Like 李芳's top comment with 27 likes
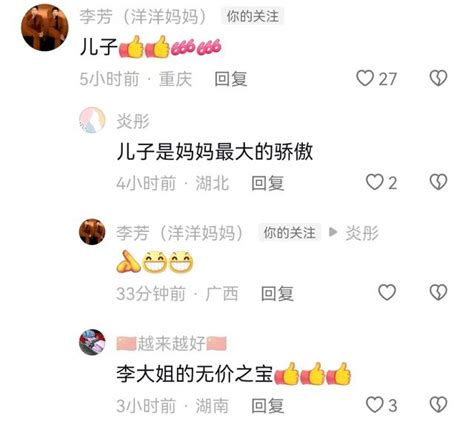This screenshot has width=474, height=430. 365,78
